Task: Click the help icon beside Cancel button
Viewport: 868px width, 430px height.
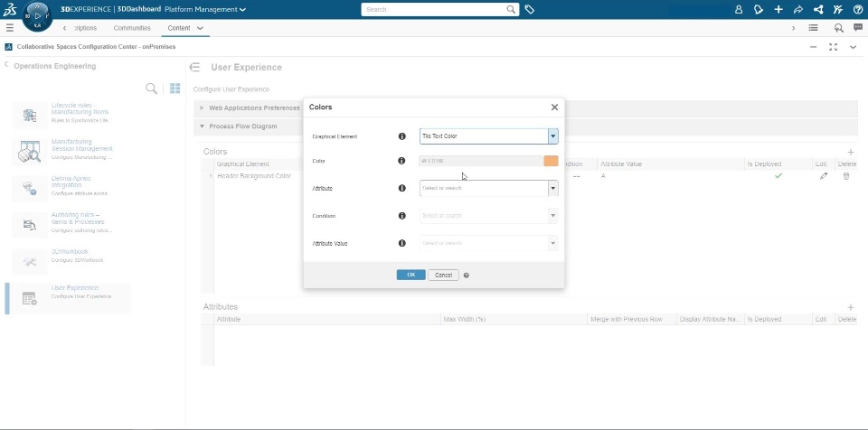Action: (467, 275)
